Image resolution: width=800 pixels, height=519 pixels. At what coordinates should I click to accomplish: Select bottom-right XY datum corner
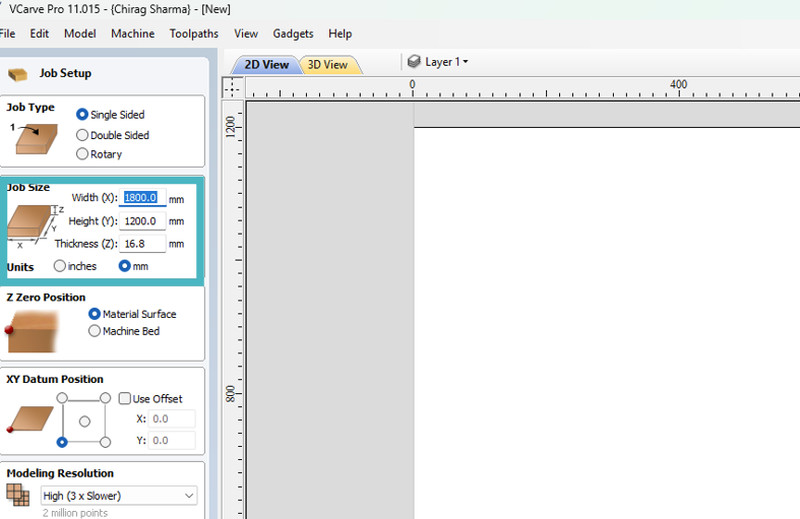[105, 442]
